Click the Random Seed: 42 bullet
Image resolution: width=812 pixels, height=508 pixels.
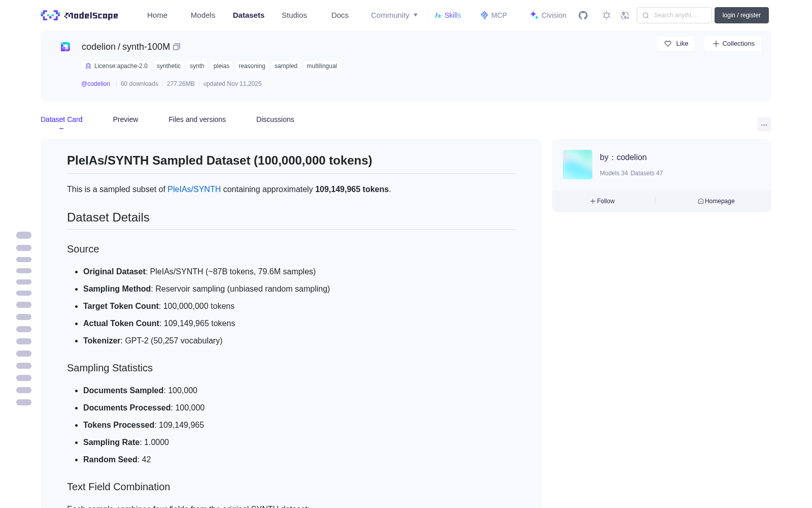coord(117,459)
